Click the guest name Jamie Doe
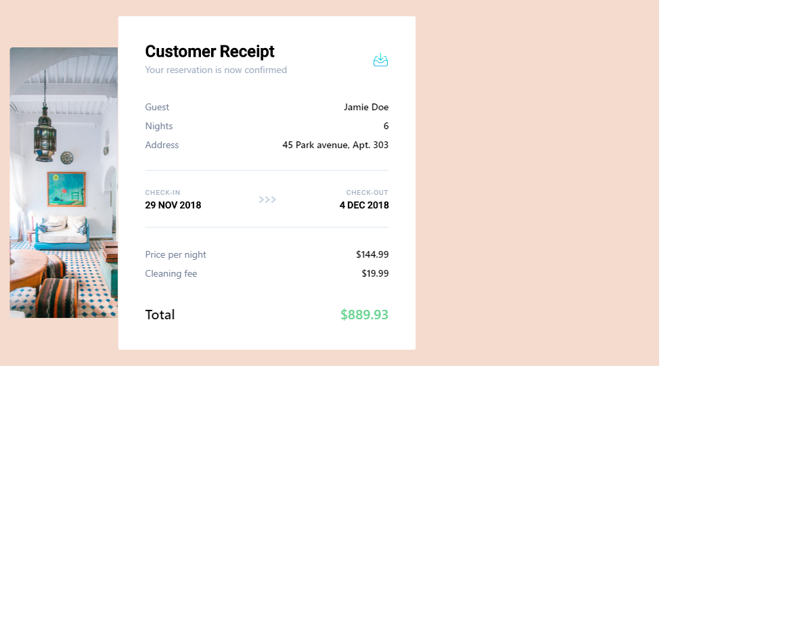This screenshot has height=644, width=812. (366, 107)
